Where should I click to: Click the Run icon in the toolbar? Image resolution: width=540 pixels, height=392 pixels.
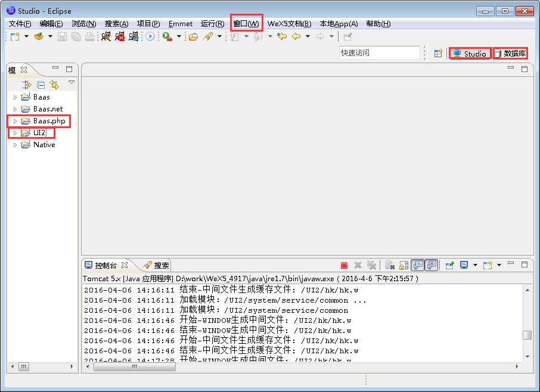149,36
